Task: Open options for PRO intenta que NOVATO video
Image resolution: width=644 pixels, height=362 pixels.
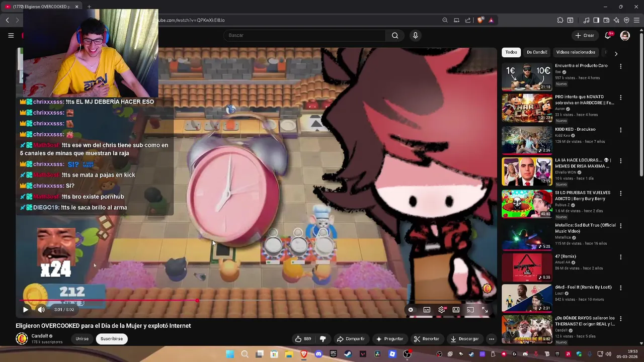Action: 620,98
